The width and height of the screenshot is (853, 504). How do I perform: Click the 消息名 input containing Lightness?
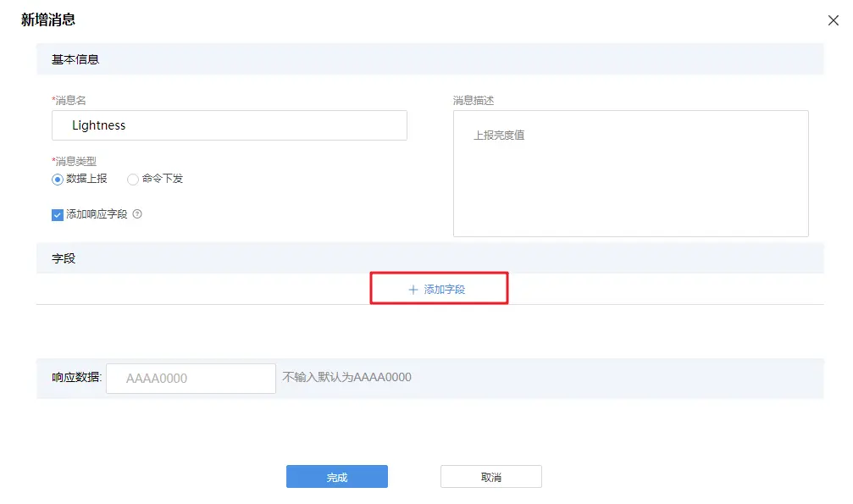coord(230,125)
